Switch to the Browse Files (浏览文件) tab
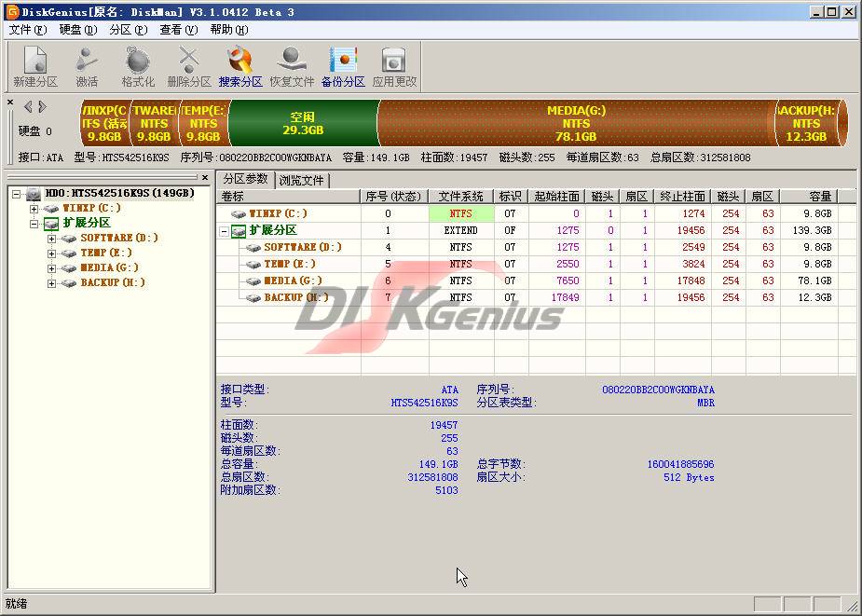The width and height of the screenshot is (862, 616). coord(302,180)
